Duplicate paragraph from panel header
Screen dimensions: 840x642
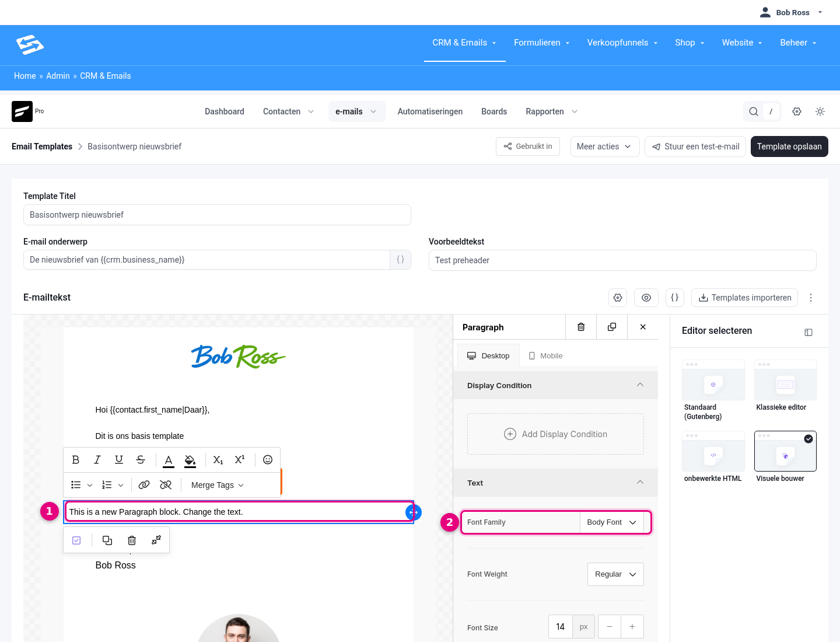(x=612, y=327)
